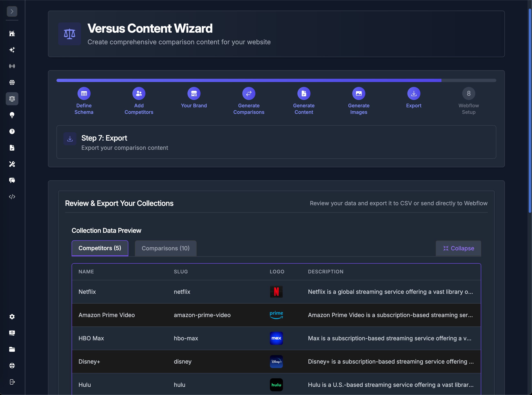Click the logout icon at sidebar bottom
Viewport: 532px width, 395px height.
click(12, 382)
